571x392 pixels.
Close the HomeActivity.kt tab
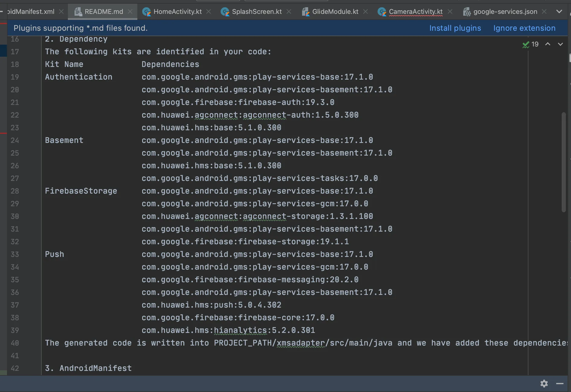tap(209, 11)
